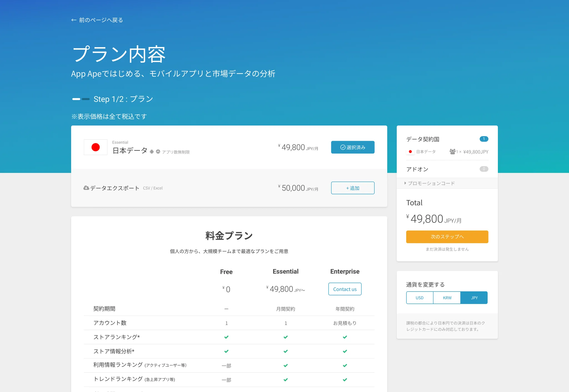
Task: Switch currency to KRW
Action: [x=447, y=298]
